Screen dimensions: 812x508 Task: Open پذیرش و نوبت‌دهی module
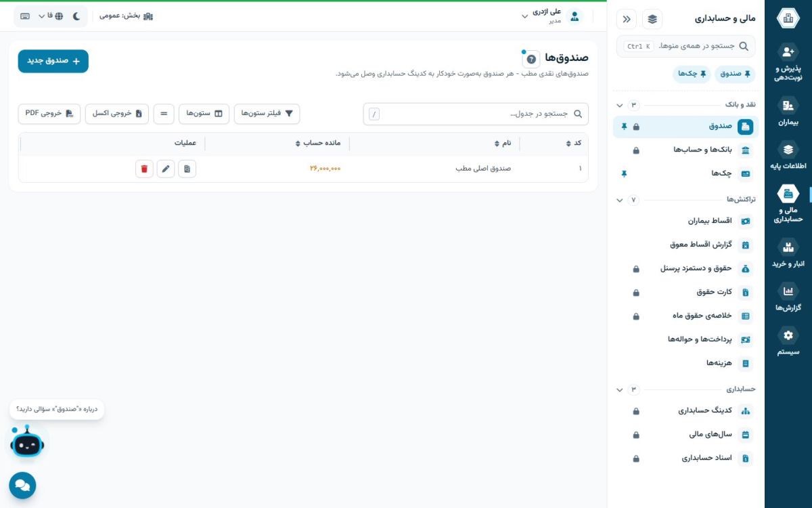[x=788, y=62]
